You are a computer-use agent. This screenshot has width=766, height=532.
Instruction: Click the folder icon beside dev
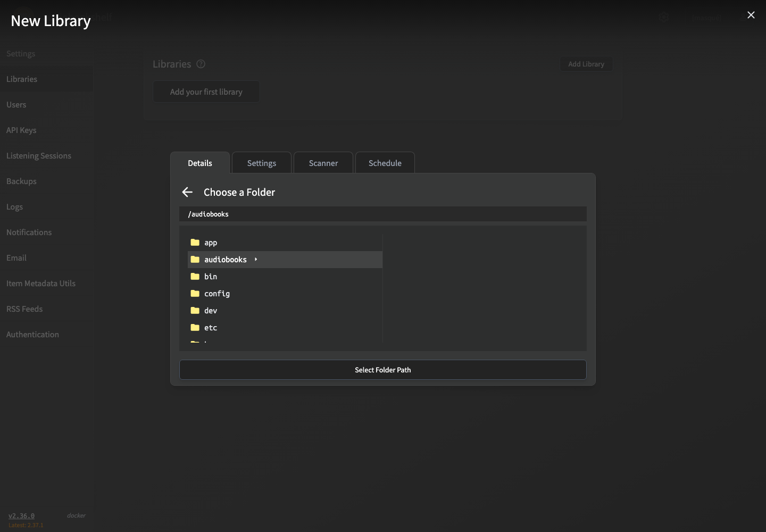(195, 311)
